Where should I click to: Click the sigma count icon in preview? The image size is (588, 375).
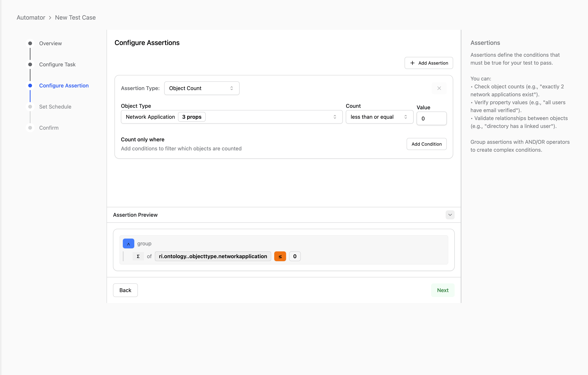click(138, 256)
